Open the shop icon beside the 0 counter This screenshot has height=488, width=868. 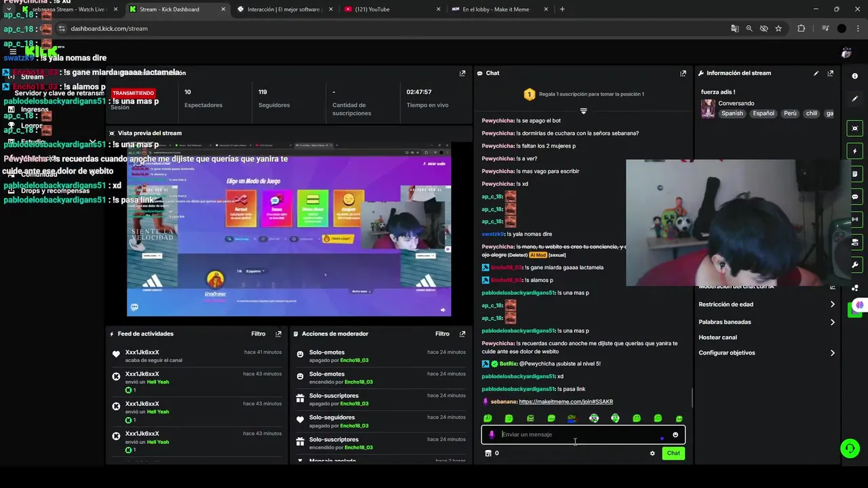tap(488, 453)
